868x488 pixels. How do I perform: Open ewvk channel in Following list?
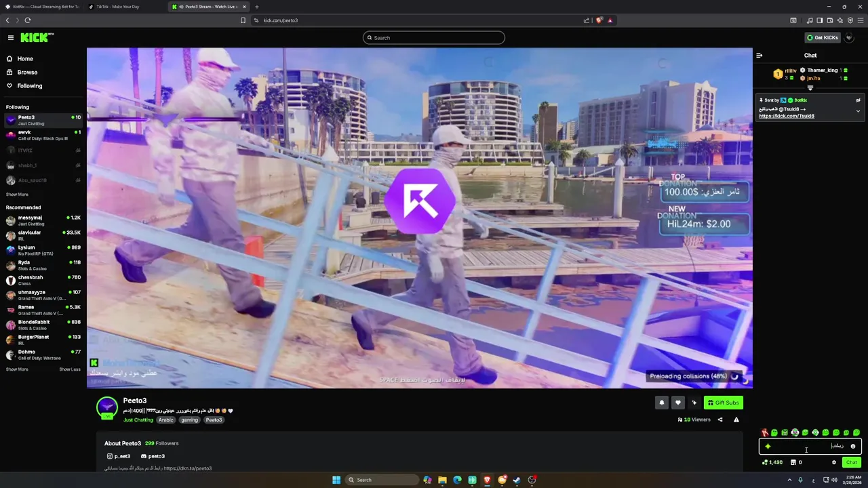click(x=43, y=135)
